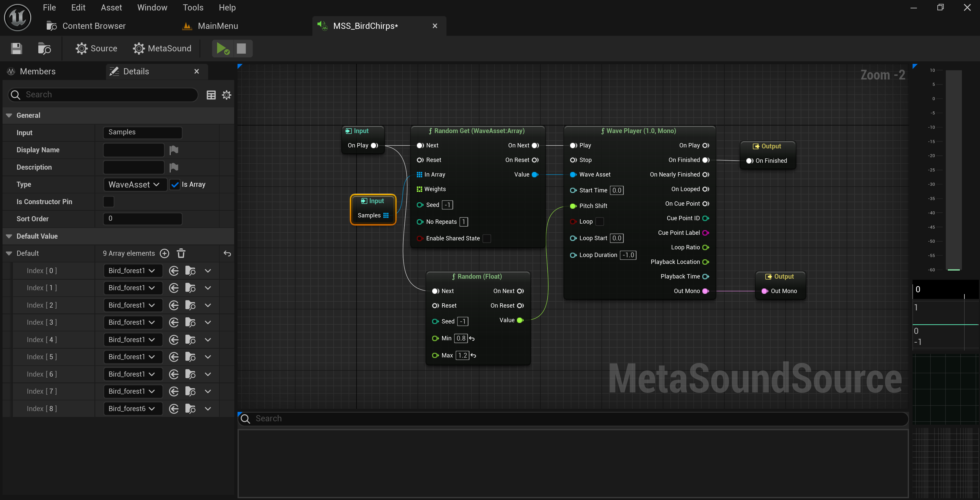Reset Default array to default value

(227, 253)
